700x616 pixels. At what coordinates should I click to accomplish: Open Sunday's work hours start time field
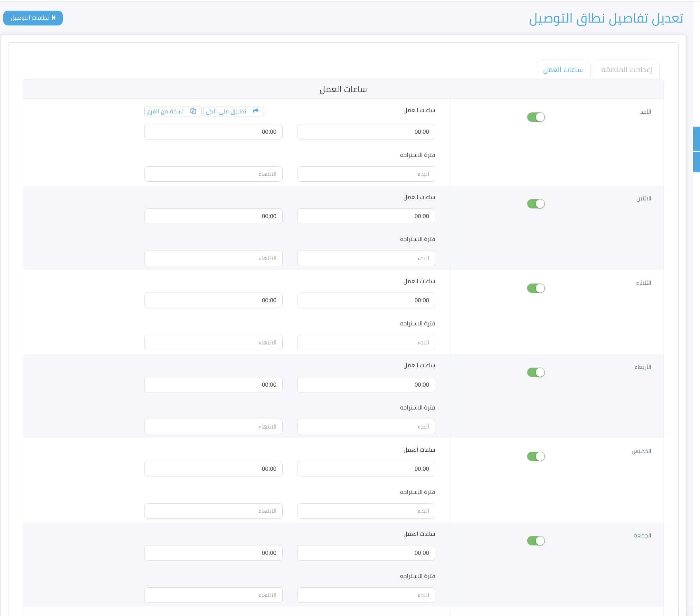pyautogui.click(x=366, y=132)
